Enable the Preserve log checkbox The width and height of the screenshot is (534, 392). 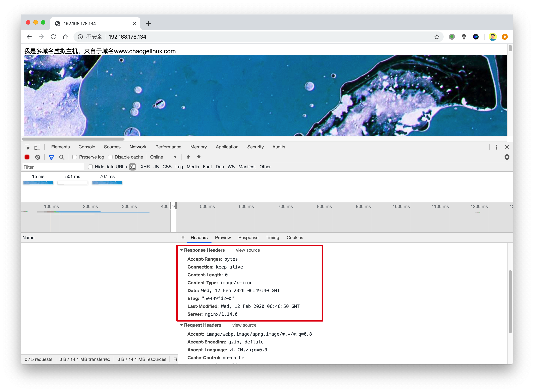pyautogui.click(x=75, y=157)
